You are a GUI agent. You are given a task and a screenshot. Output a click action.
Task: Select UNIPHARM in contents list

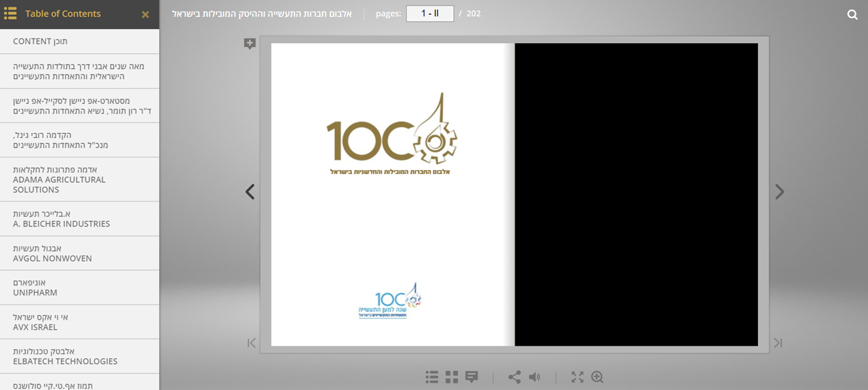click(79, 288)
